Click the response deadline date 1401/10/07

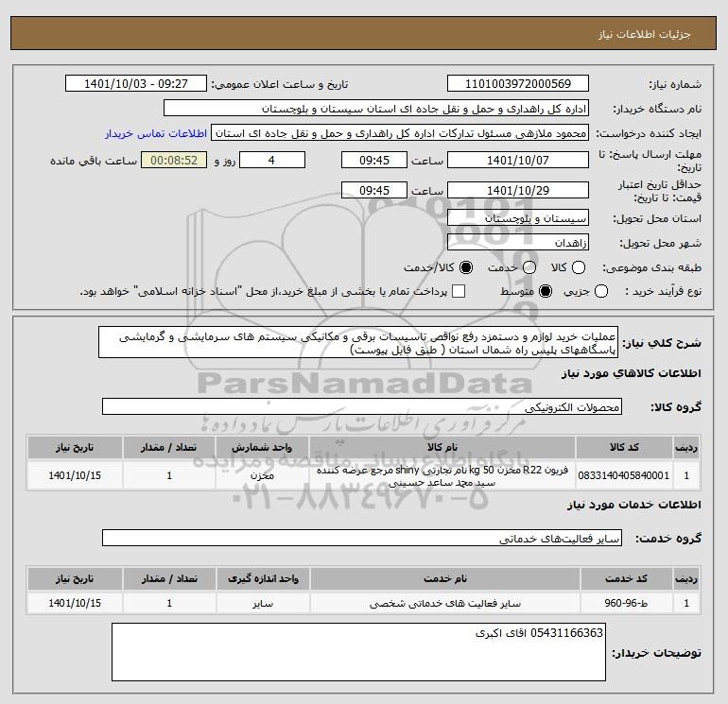click(518, 161)
